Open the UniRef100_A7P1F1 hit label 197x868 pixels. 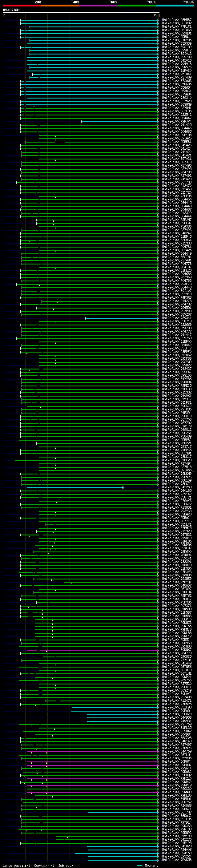177,26
